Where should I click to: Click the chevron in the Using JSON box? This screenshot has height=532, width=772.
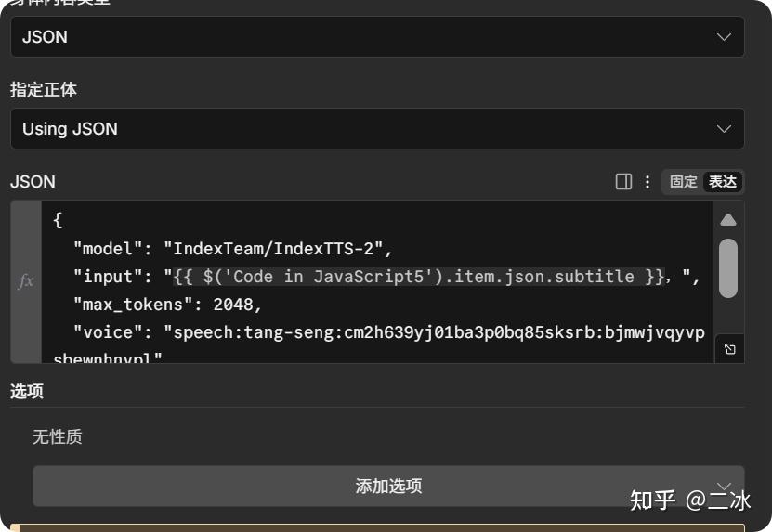pyautogui.click(x=725, y=129)
